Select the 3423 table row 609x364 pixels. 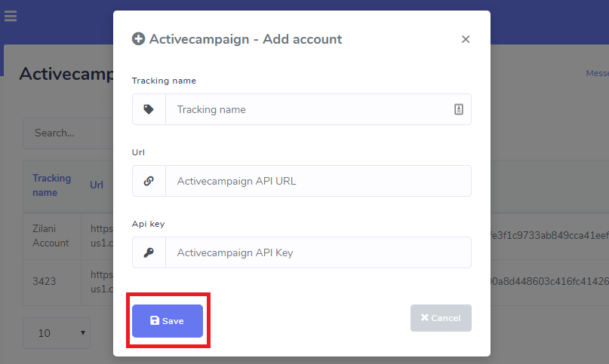pyautogui.click(x=45, y=282)
